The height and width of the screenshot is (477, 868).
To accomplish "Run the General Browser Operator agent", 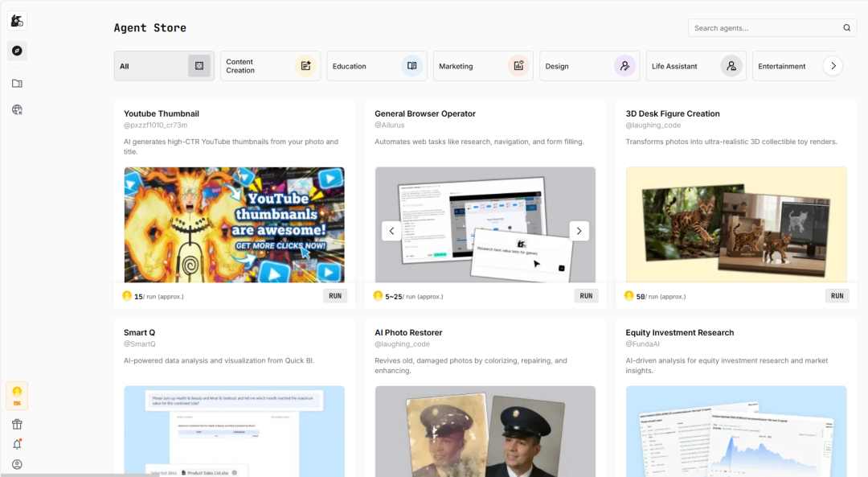I will (586, 296).
